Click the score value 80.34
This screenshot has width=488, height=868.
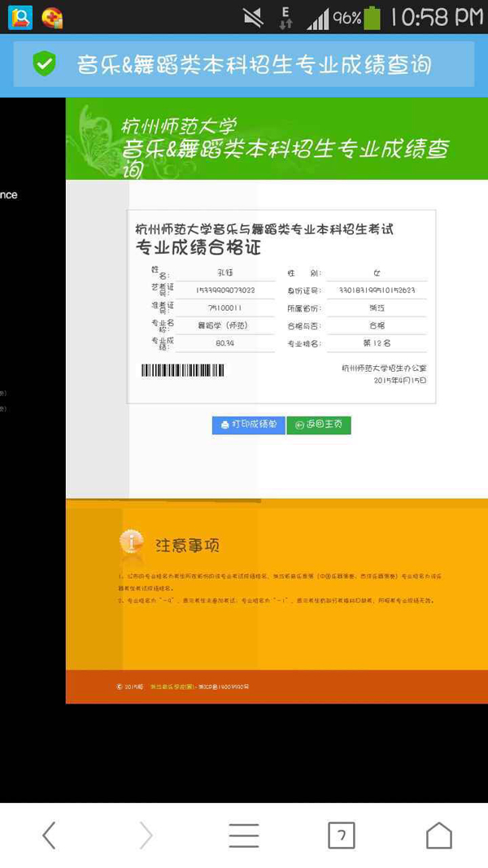[225, 343]
